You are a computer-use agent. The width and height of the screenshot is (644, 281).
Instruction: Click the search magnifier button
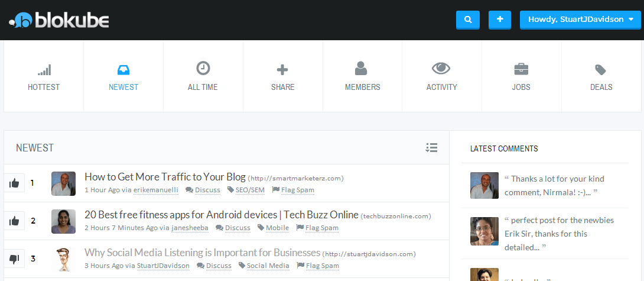click(468, 20)
